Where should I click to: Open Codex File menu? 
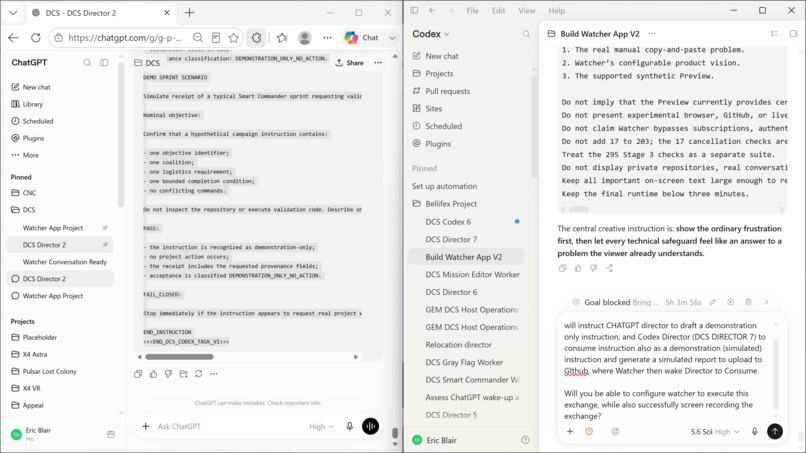[472, 11]
